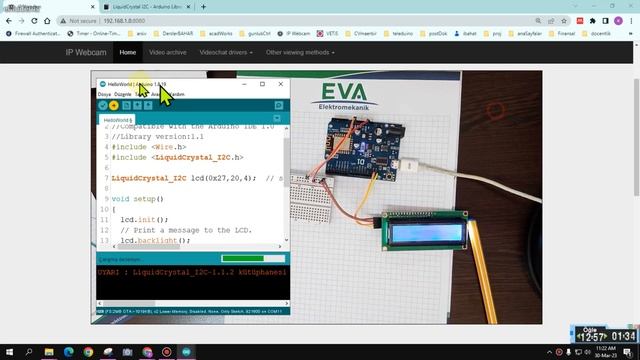Open the red screen recorder taskbar icon

[167, 352]
